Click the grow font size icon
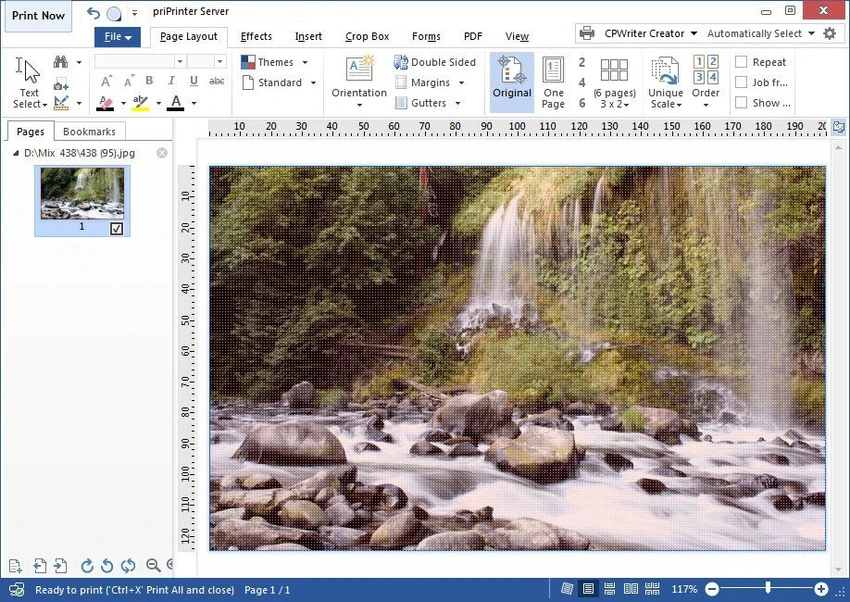Viewport: 850px width, 602px height. point(106,81)
